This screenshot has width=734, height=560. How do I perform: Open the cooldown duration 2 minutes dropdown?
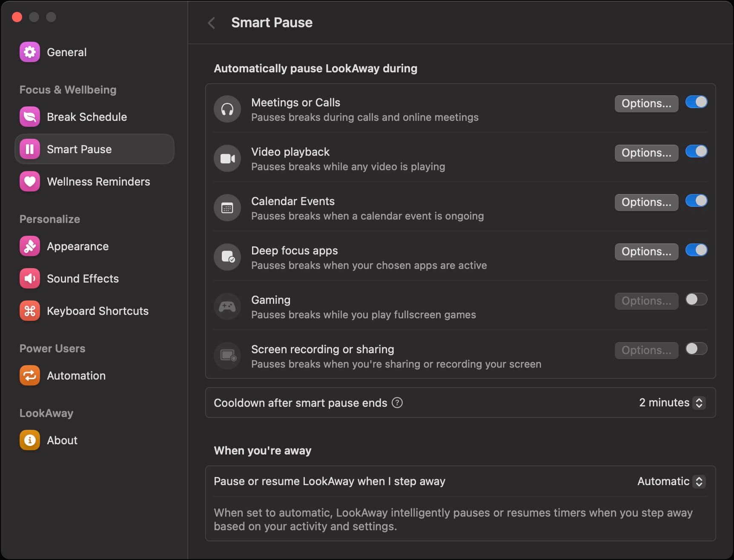click(x=672, y=403)
